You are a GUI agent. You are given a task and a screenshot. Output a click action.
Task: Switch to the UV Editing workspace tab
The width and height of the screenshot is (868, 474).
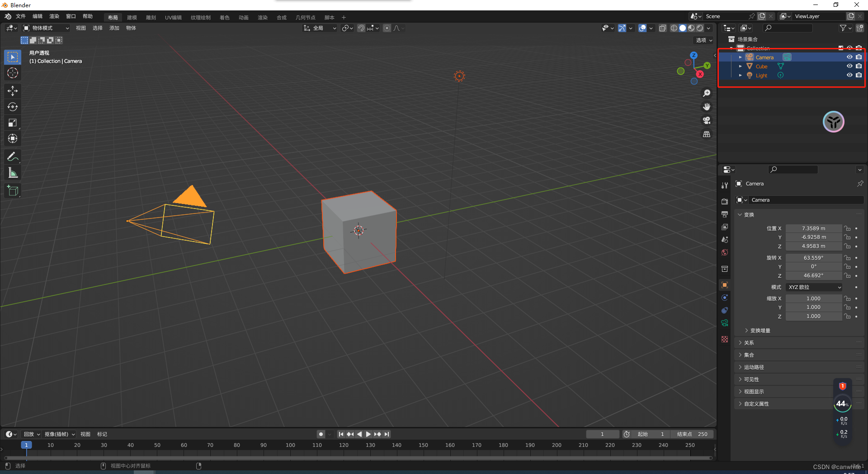click(173, 18)
